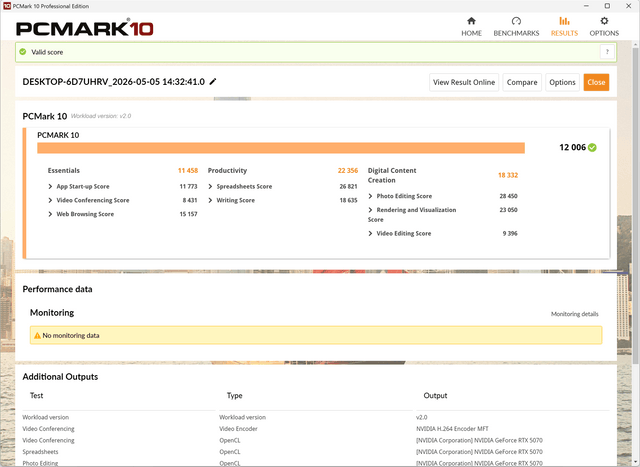The height and width of the screenshot is (467, 640).
Task: Open the Benchmarks gauge icon
Action: point(516,21)
